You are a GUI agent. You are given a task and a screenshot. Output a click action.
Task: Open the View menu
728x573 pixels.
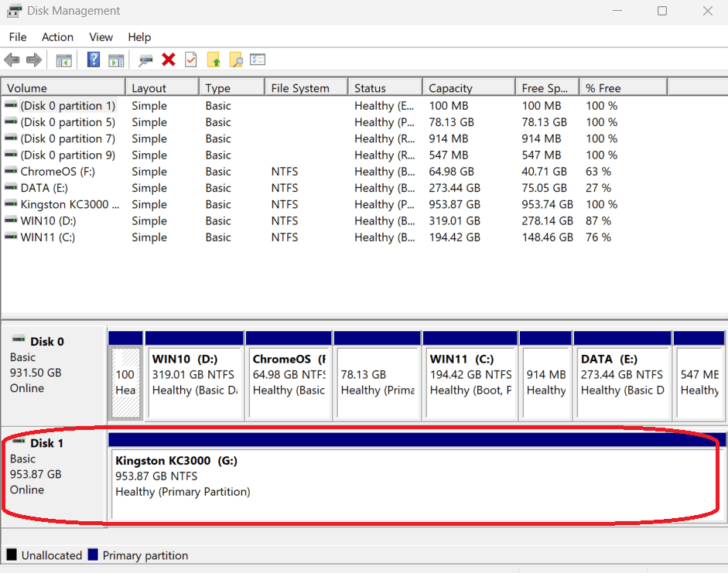click(x=101, y=37)
